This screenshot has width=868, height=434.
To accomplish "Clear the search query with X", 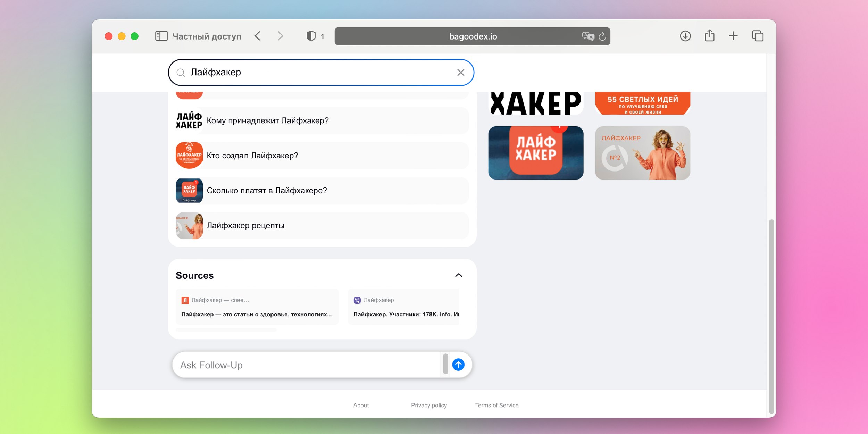I will [461, 73].
